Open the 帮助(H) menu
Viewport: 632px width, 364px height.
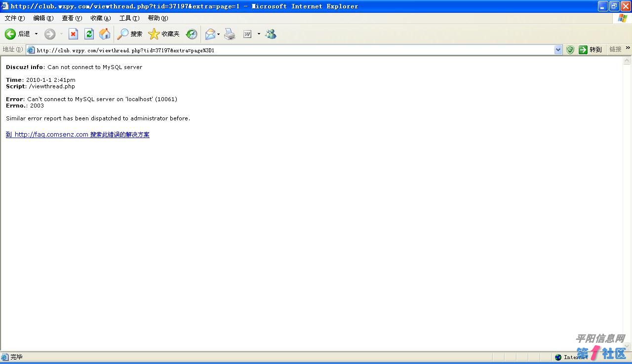158,18
